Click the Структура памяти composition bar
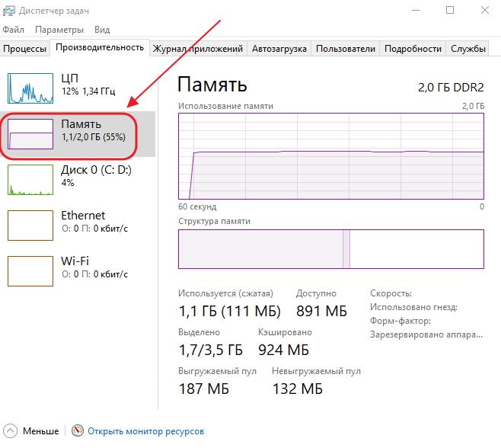The width and height of the screenshot is (501, 448). point(331,249)
